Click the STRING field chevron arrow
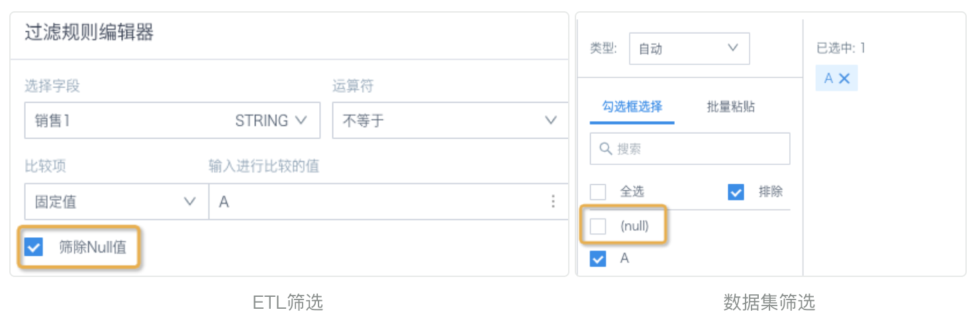 point(301,121)
